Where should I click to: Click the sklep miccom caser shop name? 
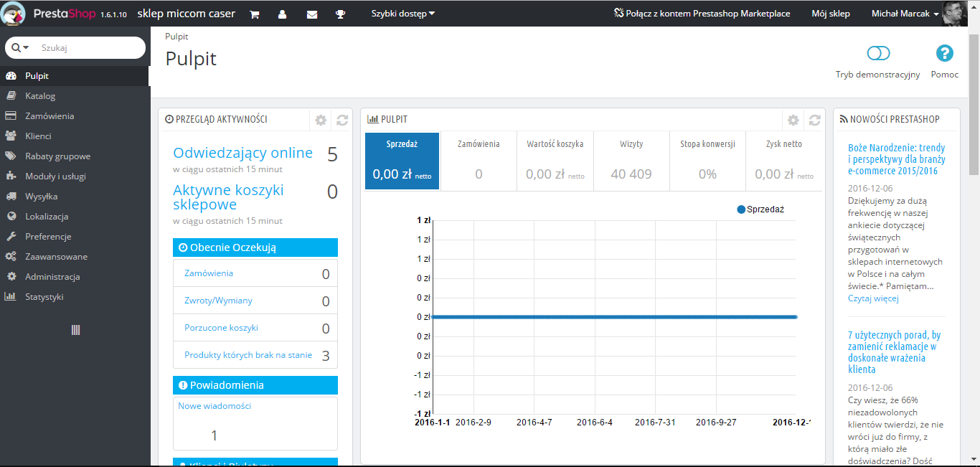pos(186,14)
